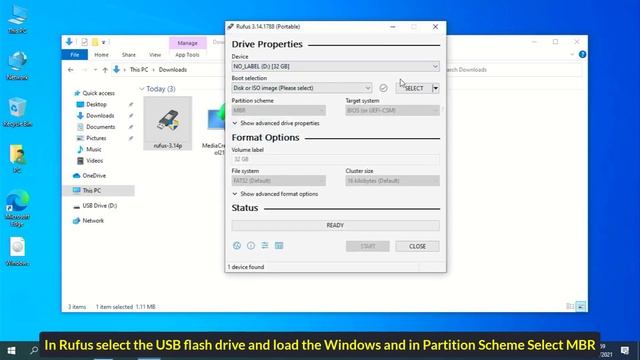Select Downloads in the navigation pane
Image resolution: width=640 pixels, height=360 pixels.
[x=100, y=116]
